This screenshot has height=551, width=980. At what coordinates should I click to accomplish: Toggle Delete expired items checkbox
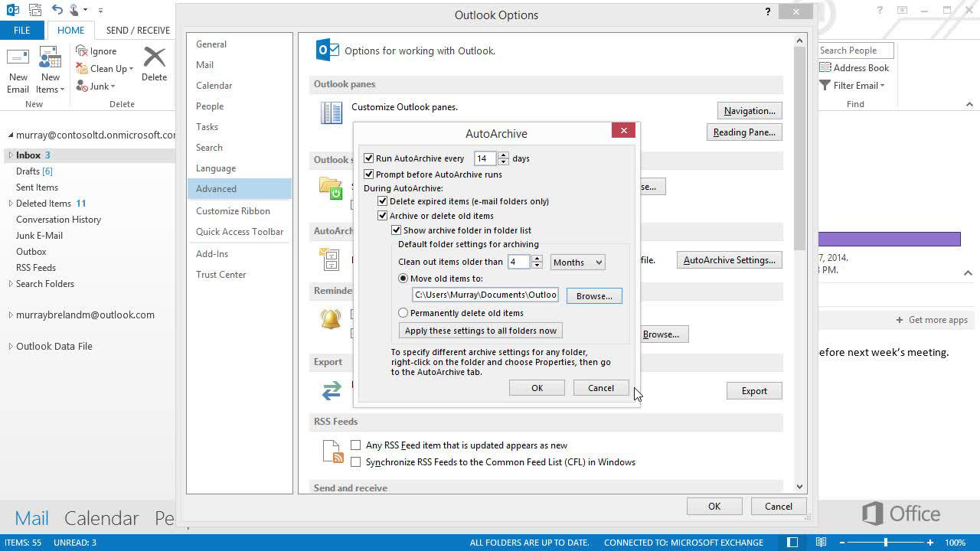pos(383,201)
